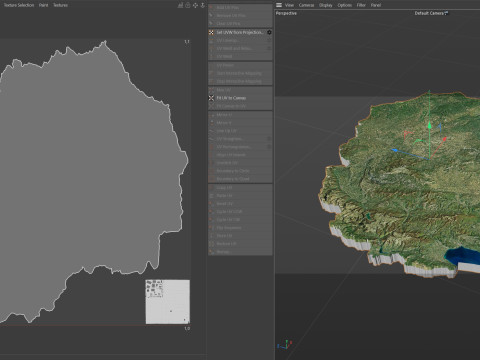Click the Mirror V command
This screenshot has width=480, height=360.
(240, 123)
